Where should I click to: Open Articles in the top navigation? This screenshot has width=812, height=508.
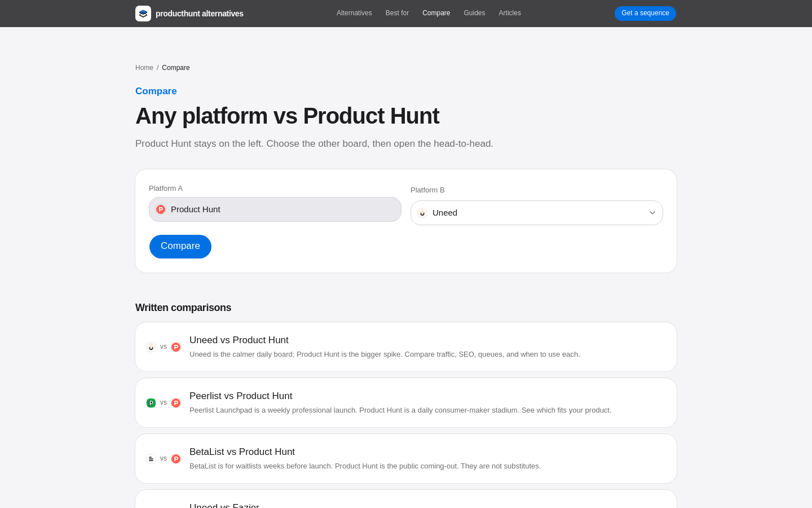point(510,13)
